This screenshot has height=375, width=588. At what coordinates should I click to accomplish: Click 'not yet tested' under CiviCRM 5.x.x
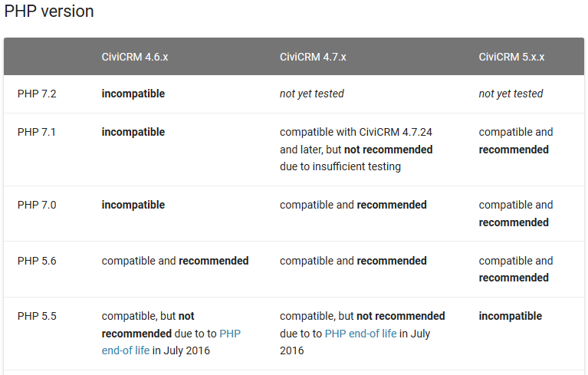511,94
